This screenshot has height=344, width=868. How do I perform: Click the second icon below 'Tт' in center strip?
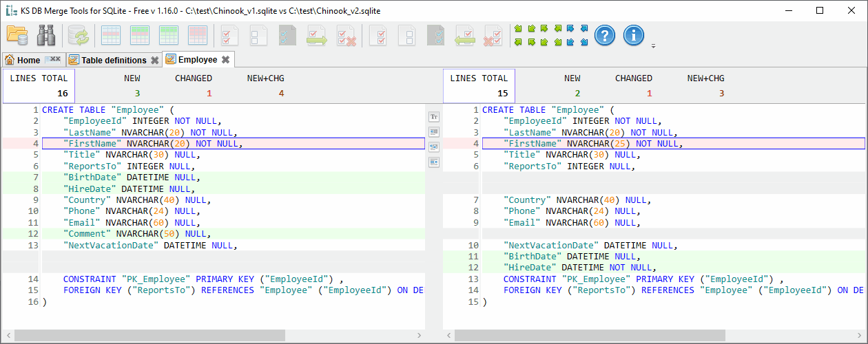(x=434, y=132)
